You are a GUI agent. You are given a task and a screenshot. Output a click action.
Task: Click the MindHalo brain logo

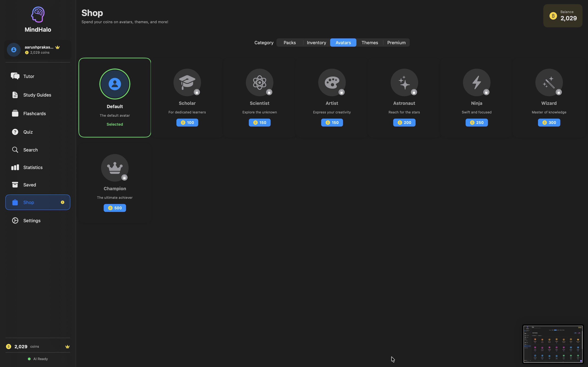point(38,14)
